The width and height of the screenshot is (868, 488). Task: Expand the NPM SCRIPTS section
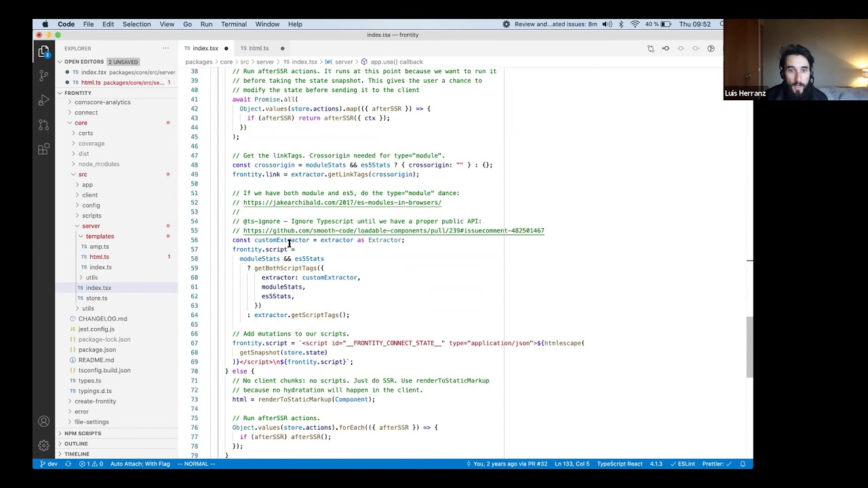82,433
